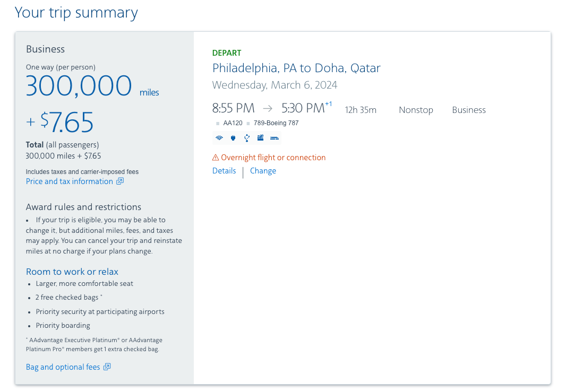The height and width of the screenshot is (392, 574).
Task: Click the Wi-Fi amenity icon
Action: point(219,138)
